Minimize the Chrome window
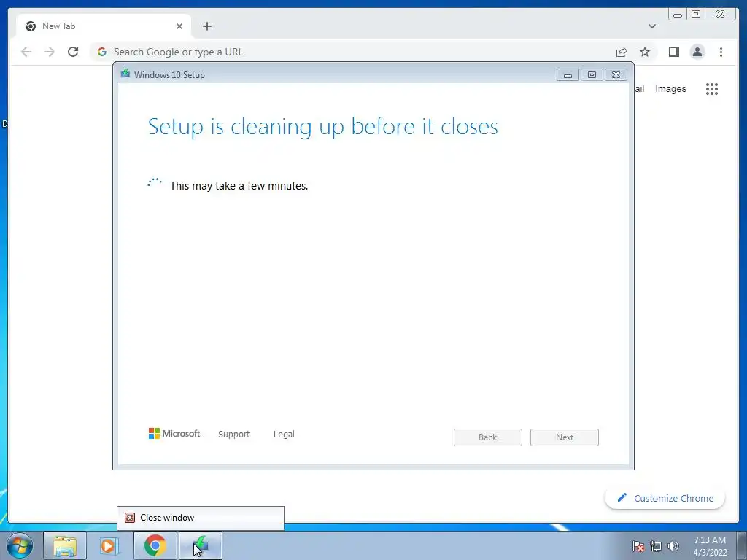The width and height of the screenshot is (747, 560). click(678, 15)
